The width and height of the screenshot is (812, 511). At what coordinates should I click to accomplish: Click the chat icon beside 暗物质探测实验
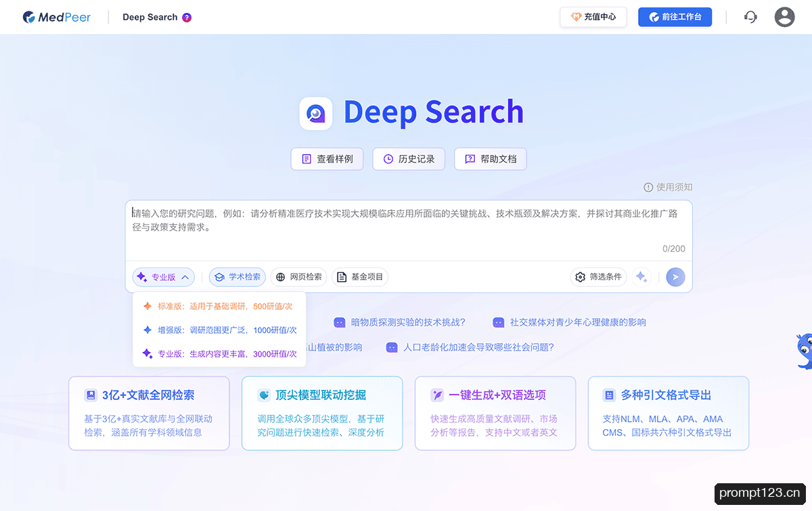coord(340,323)
